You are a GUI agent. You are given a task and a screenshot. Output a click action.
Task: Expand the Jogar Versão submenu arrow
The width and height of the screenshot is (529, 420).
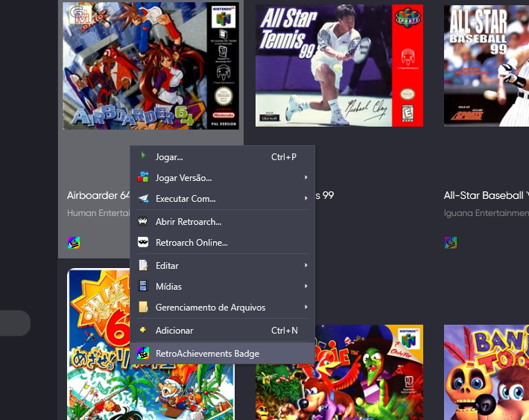coord(306,177)
